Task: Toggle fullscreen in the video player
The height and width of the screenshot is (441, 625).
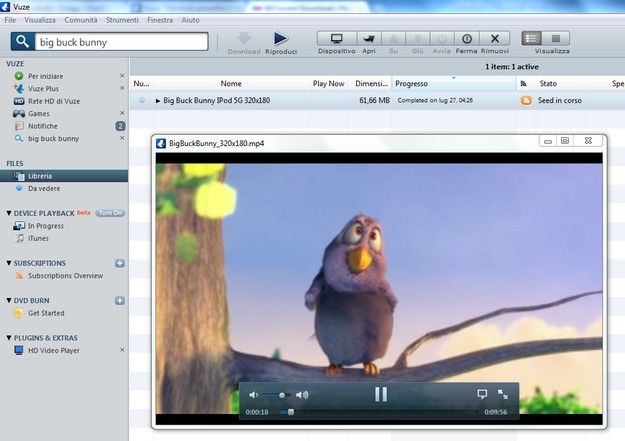Action: point(503,394)
